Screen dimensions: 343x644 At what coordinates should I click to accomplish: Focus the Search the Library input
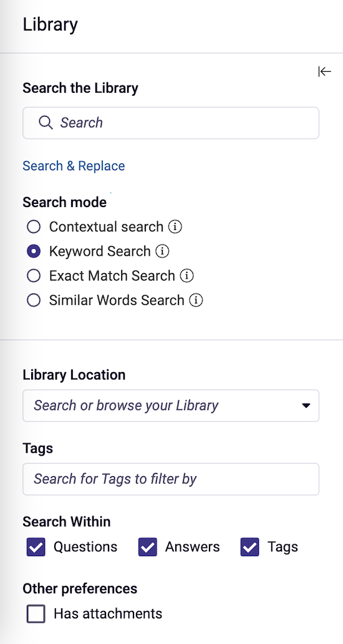coord(171,123)
